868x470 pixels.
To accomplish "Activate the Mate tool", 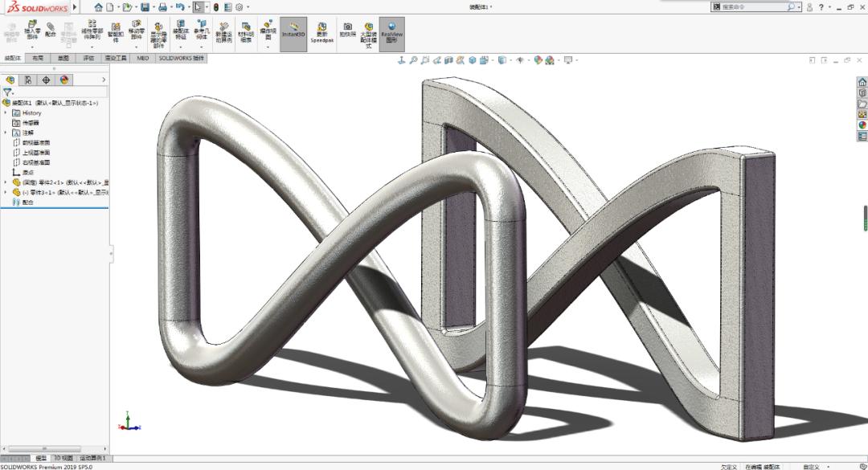I will [x=51, y=34].
